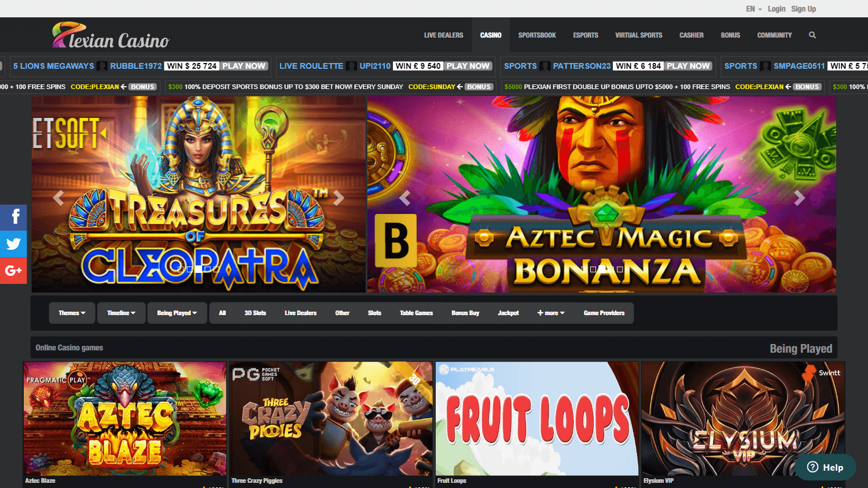
Task: Open the Live Dealers nav menu
Action: click(443, 35)
